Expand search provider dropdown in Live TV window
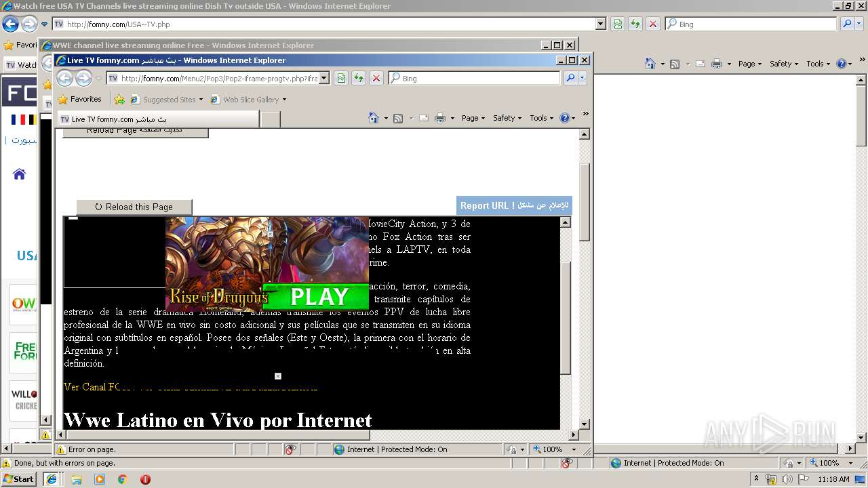 [x=582, y=79]
